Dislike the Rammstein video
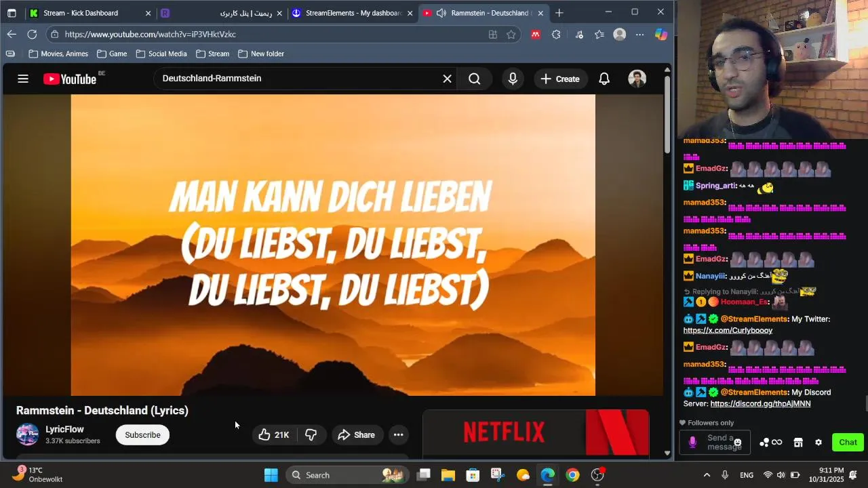Viewport: 868px width, 488px height. click(x=311, y=434)
